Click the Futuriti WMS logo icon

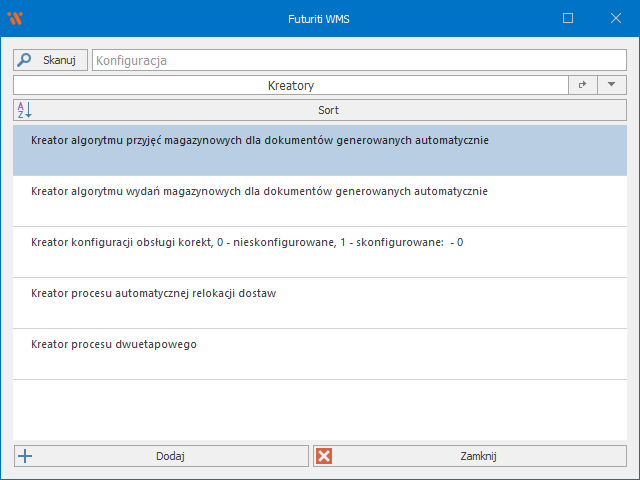14,18
